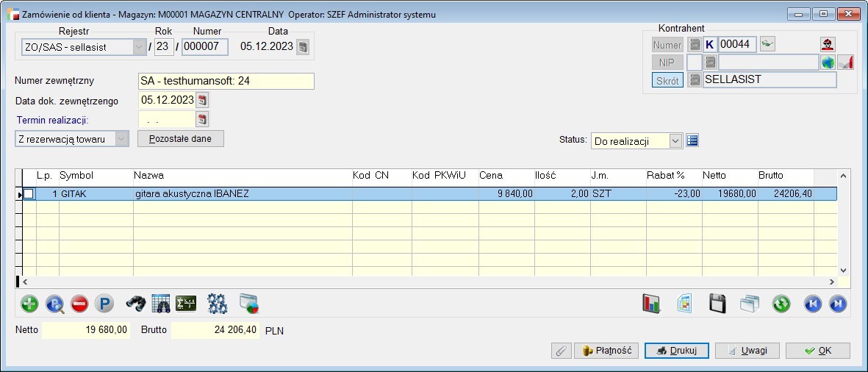
Task: Go to next record arrow icon
Action: (x=838, y=304)
